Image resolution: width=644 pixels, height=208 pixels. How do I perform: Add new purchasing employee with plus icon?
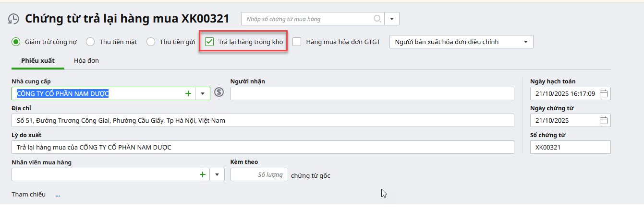coord(203,174)
